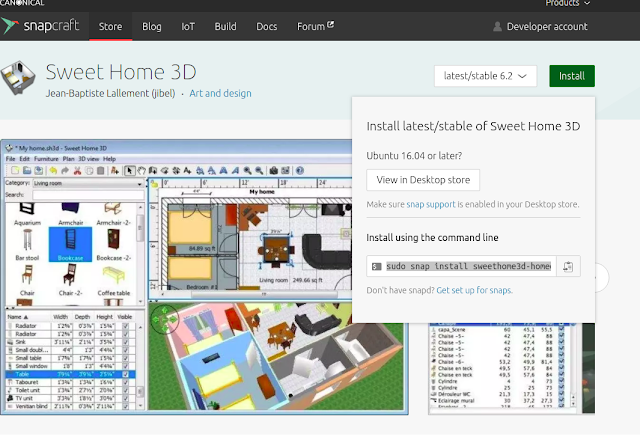Click the blue Help question mark icon
Viewport: 640px width, 446px height.
pyautogui.click(x=300, y=171)
